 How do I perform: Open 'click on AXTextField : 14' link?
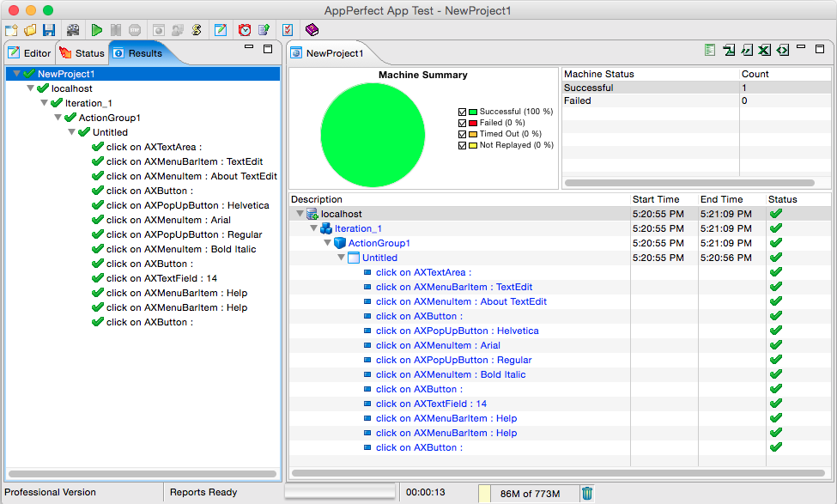point(431,404)
